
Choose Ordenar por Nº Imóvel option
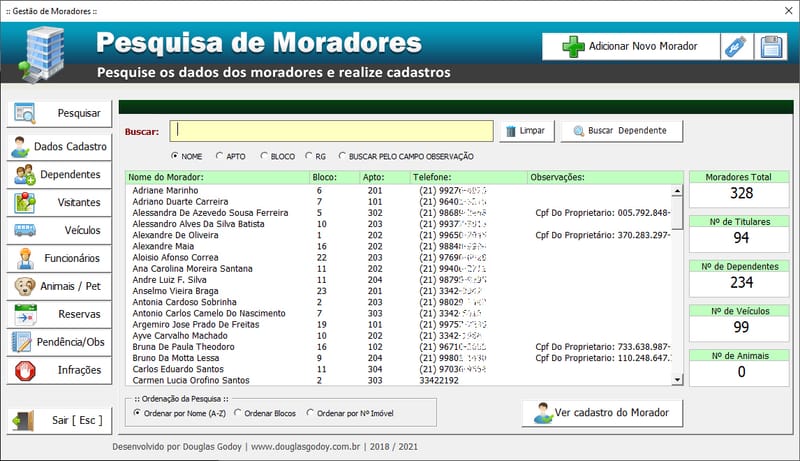click(x=310, y=413)
